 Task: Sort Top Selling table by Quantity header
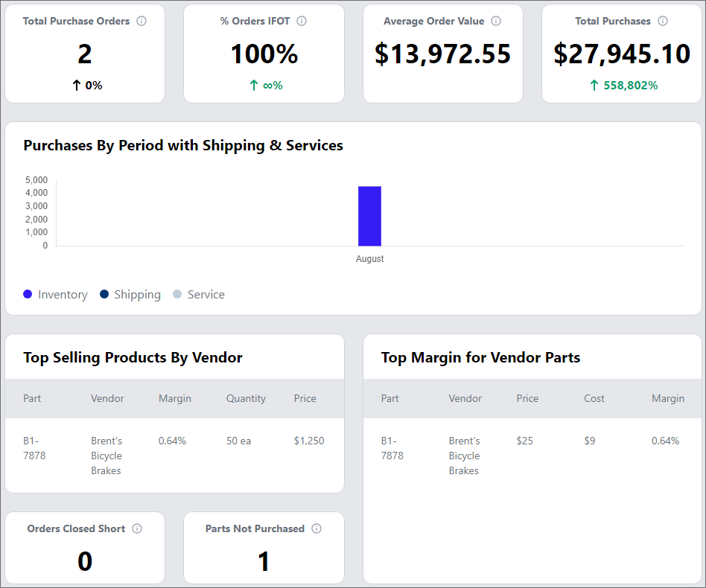[x=246, y=399]
